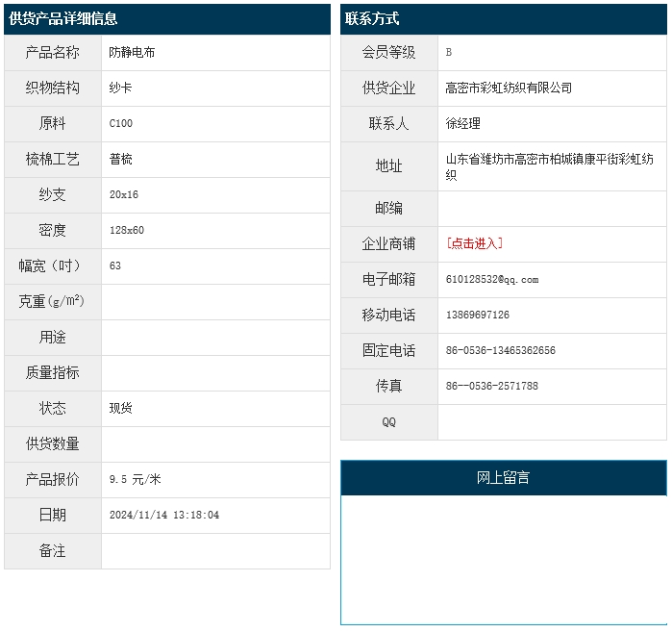The height and width of the screenshot is (632, 672).
Task: Click the density value 128x60
Action: (127, 230)
